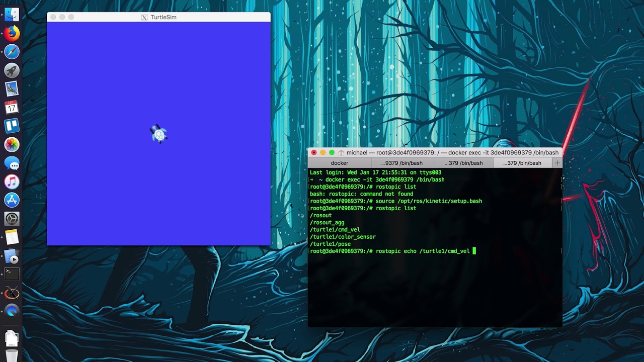Click the source /opt/ros/kinetic/setup.bash command
The width and height of the screenshot is (644, 362).
pyautogui.click(x=429, y=201)
